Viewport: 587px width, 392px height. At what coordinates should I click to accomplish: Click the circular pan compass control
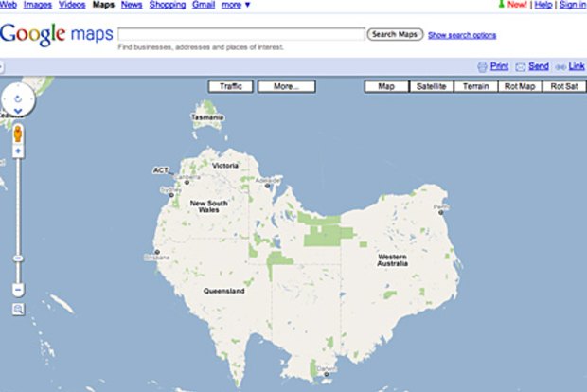(16, 98)
